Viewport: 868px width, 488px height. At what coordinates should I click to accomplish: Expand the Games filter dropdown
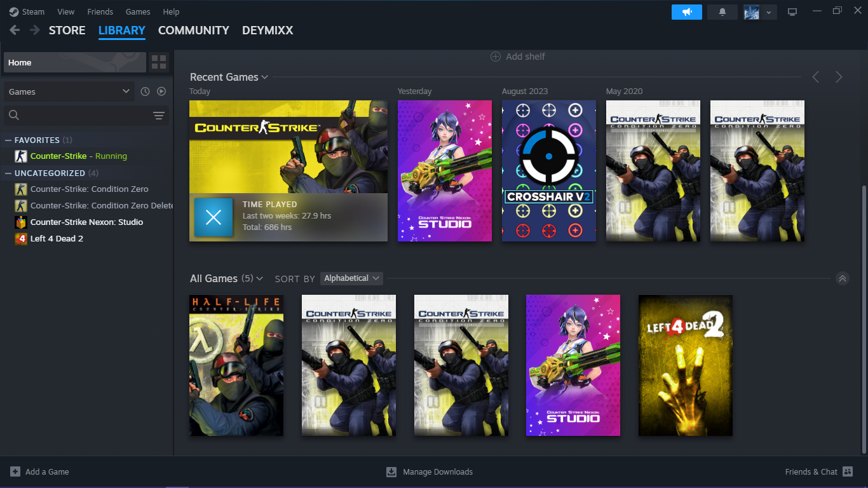click(x=69, y=91)
